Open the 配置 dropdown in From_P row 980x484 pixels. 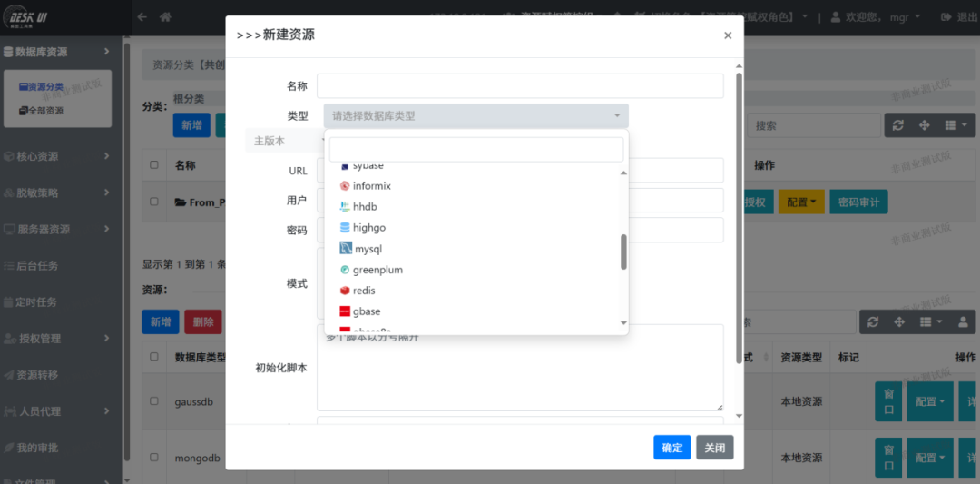pyautogui.click(x=802, y=202)
